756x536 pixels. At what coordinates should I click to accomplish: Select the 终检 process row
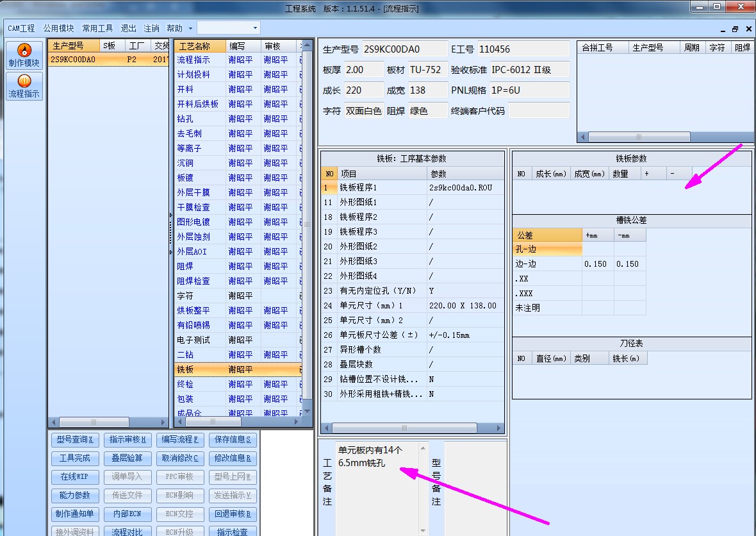238,384
